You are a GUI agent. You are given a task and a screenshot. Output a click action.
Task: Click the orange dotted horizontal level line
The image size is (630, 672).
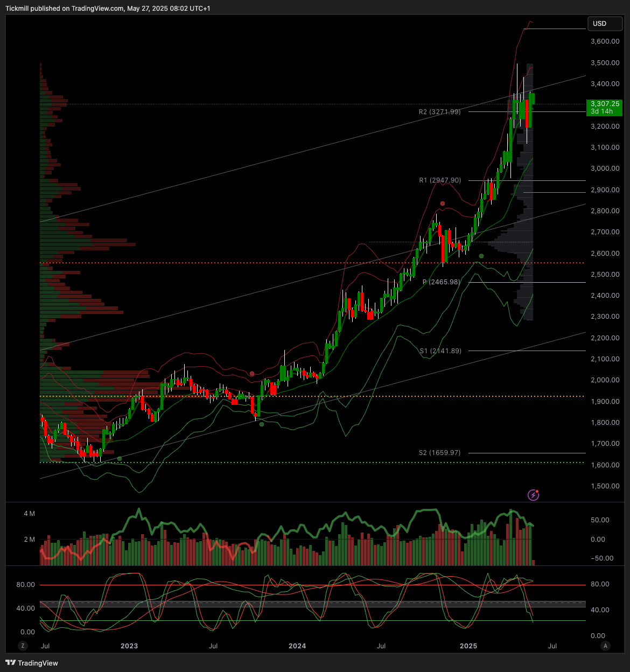(x=312, y=396)
